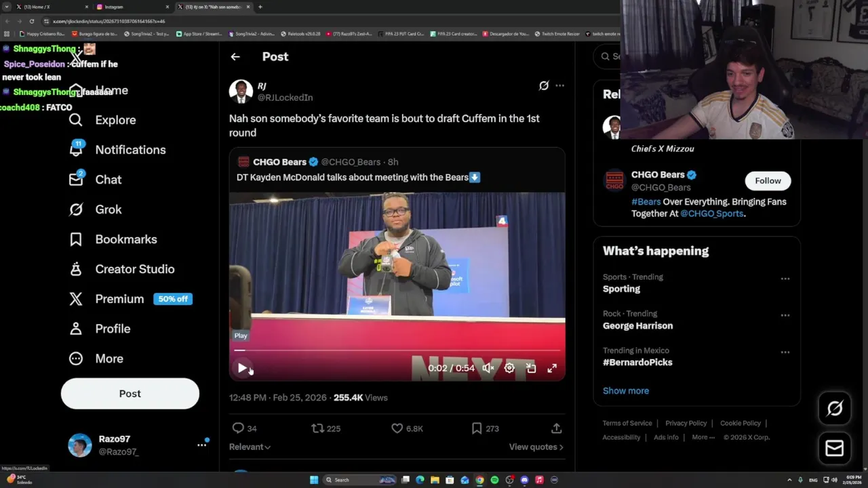The image size is (868, 488).
Task: Open a new browser tab
Action: pos(260,7)
